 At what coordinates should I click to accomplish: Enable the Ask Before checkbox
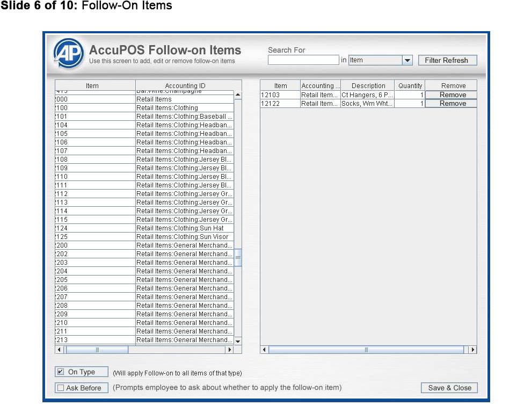point(61,388)
